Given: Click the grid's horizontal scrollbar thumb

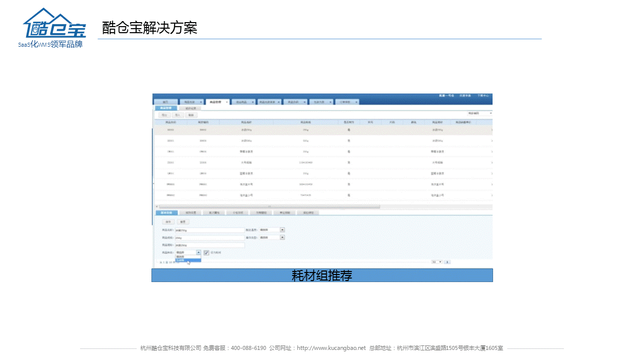Looking at the screenshot, I should pyautogui.click(x=271, y=207).
